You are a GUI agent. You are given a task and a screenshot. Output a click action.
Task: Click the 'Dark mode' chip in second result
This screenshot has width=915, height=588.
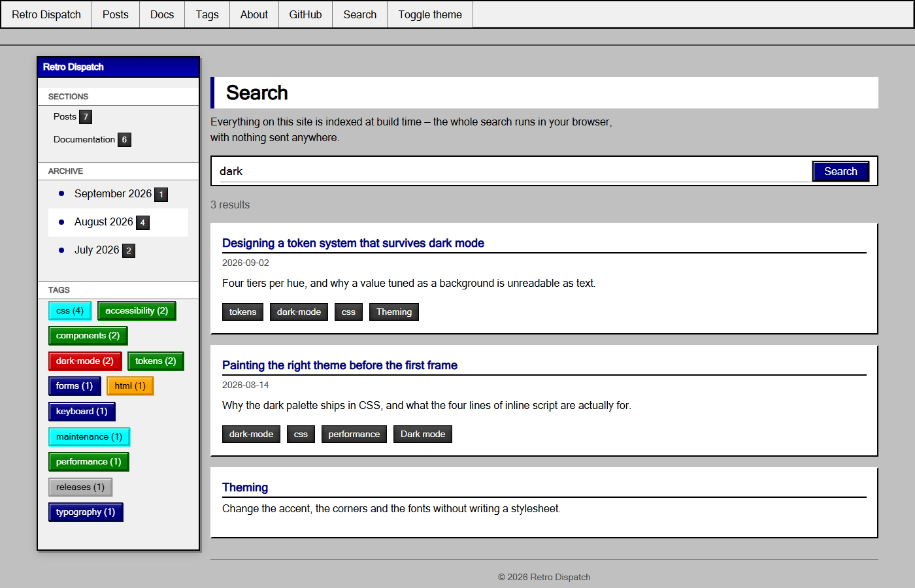423,434
